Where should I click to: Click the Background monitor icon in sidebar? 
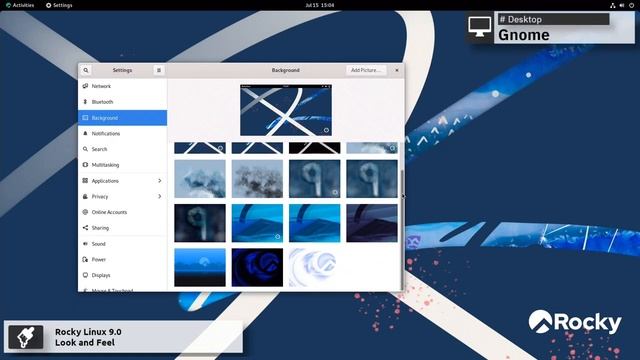[85, 118]
